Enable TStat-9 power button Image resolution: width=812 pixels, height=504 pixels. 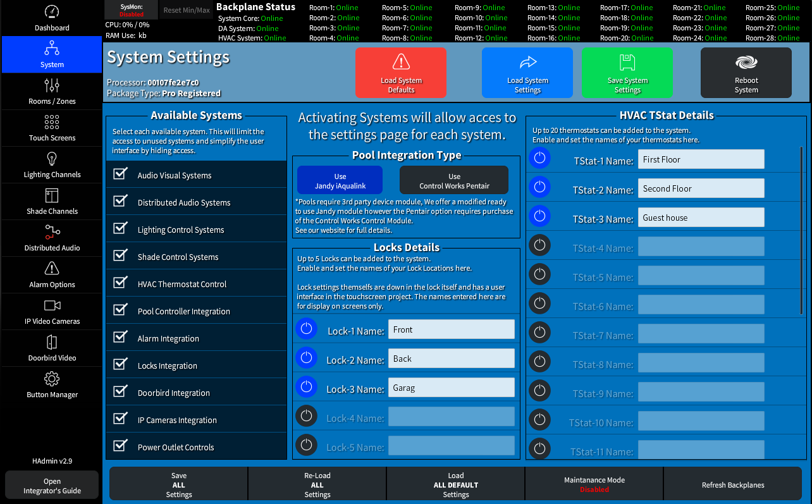(539, 390)
